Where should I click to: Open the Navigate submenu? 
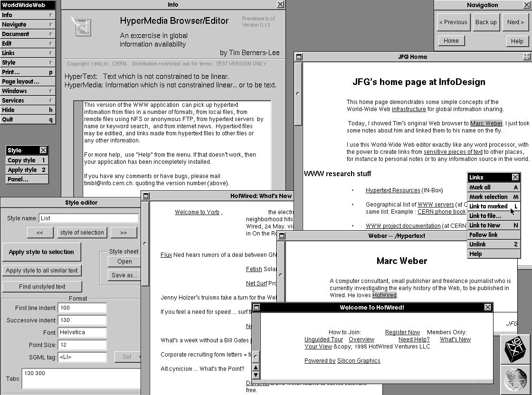pyautogui.click(x=28, y=24)
